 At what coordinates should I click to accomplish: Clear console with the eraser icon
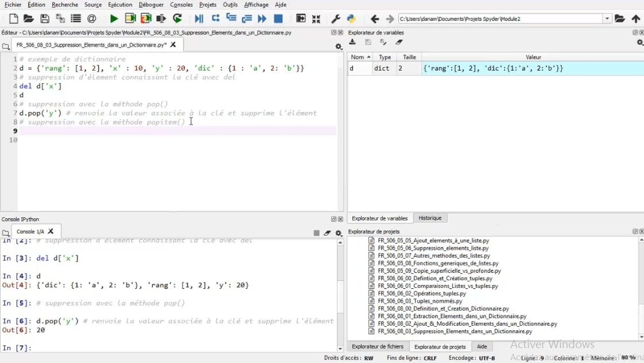tap(327, 233)
